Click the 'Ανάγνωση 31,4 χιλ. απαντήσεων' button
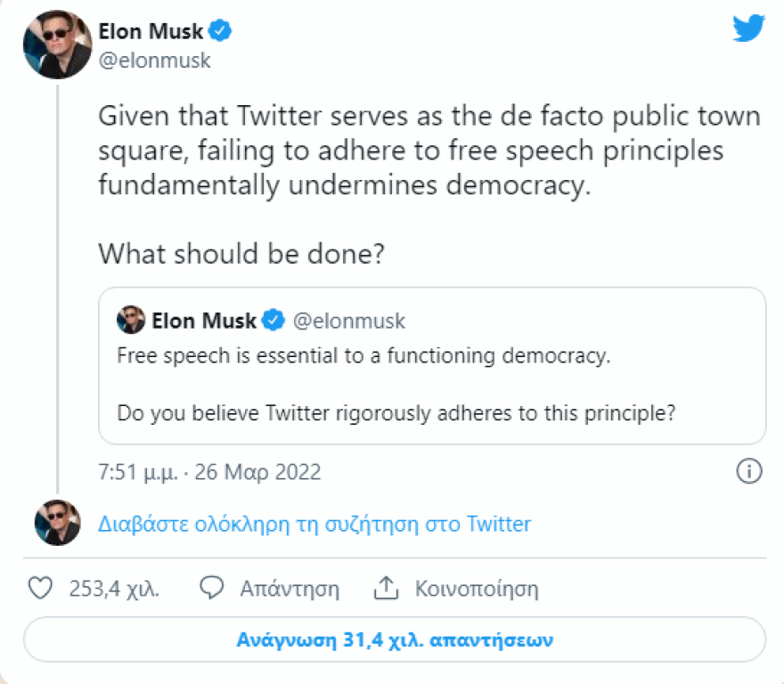 click(392, 639)
